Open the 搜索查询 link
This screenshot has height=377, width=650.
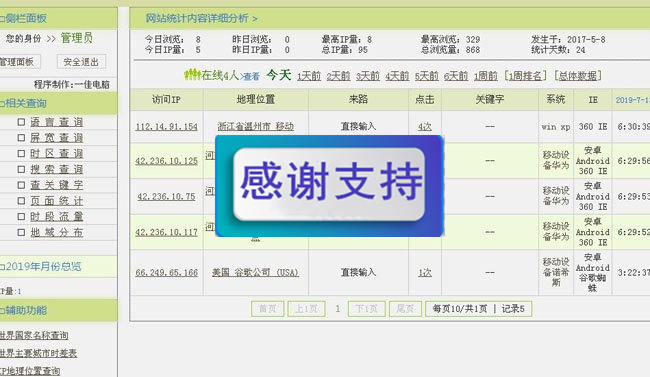click(56, 169)
